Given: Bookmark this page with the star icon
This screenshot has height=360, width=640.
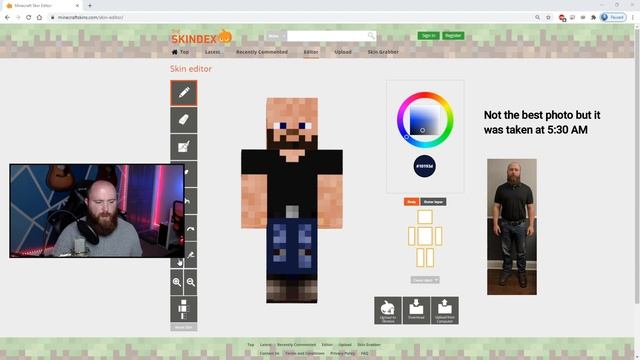Looking at the screenshot, I should (548, 18).
